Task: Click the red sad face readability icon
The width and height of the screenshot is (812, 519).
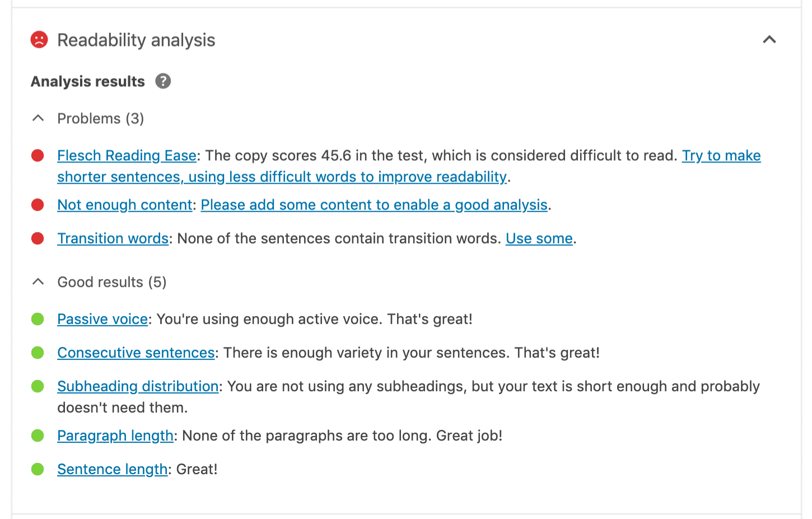Action: coord(39,40)
